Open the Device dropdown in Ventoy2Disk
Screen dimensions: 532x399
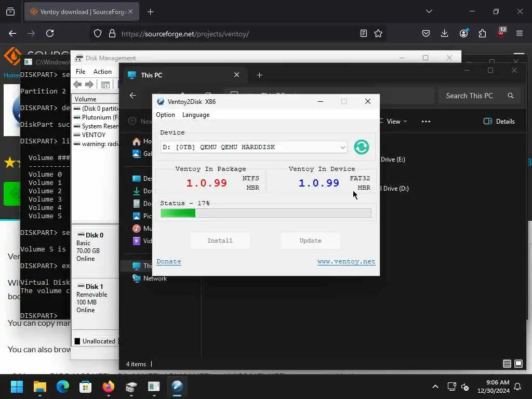tap(254, 147)
